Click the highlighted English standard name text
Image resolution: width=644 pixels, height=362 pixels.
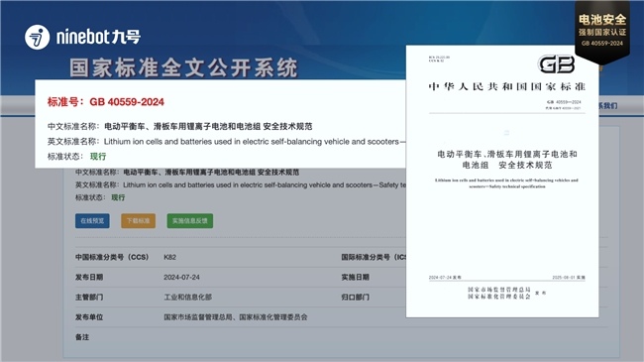pos(255,142)
